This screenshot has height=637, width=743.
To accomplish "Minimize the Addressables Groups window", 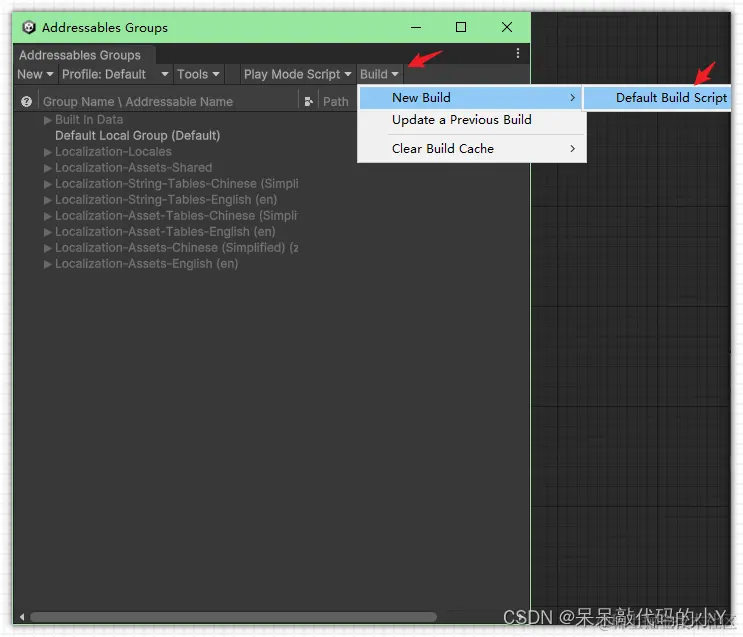I will [416, 27].
